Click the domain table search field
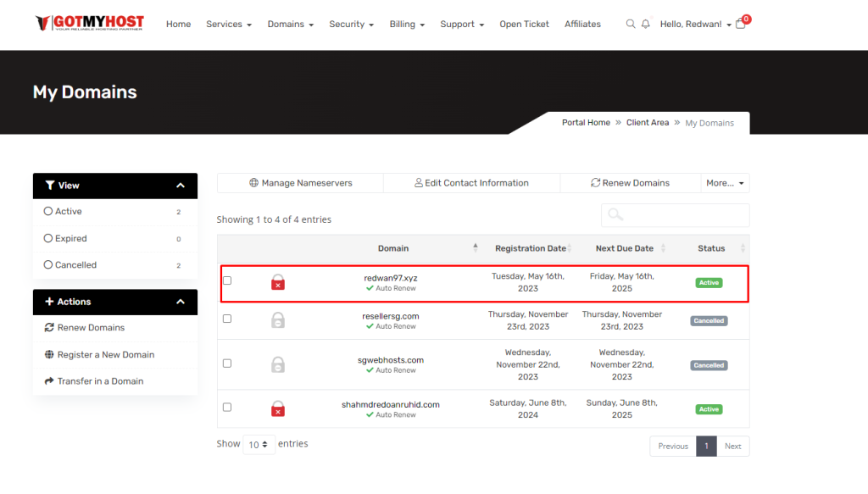 [x=676, y=215]
